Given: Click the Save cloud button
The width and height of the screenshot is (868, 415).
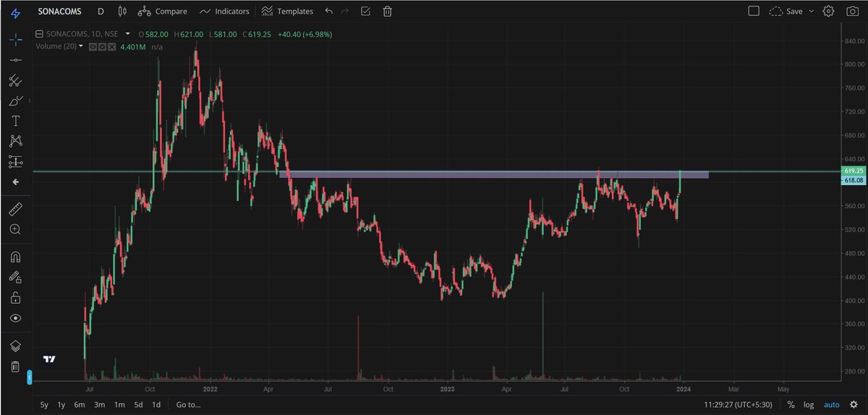Looking at the screenshot, I should 786,11.
